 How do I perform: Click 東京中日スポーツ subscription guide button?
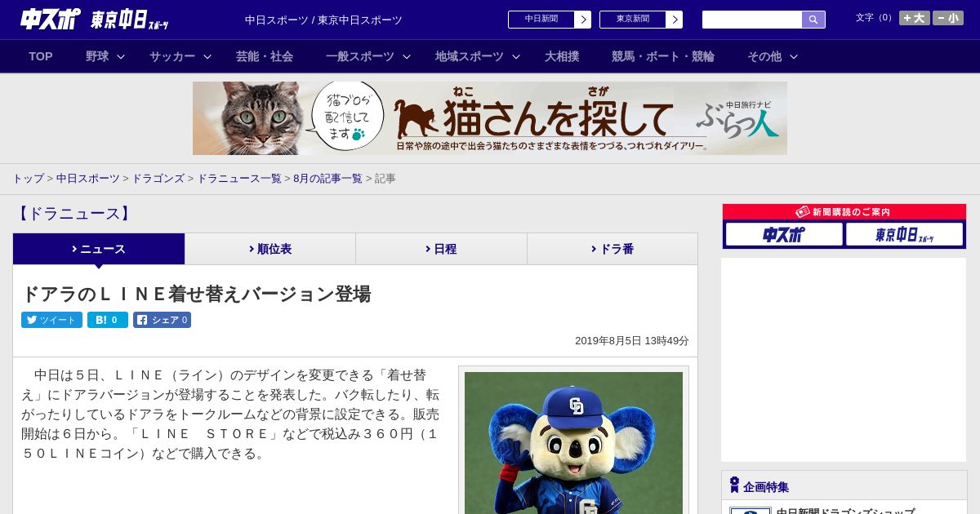904,235
